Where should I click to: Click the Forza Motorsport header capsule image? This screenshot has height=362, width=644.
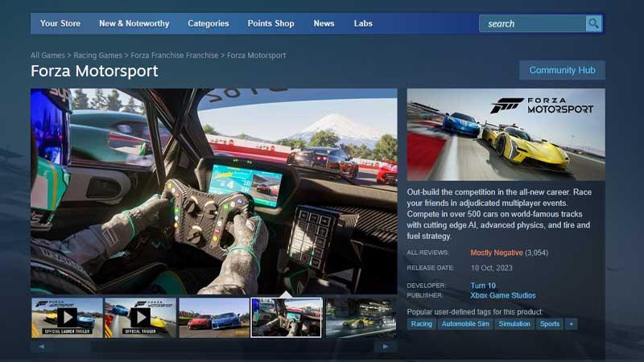click(506, 134)
